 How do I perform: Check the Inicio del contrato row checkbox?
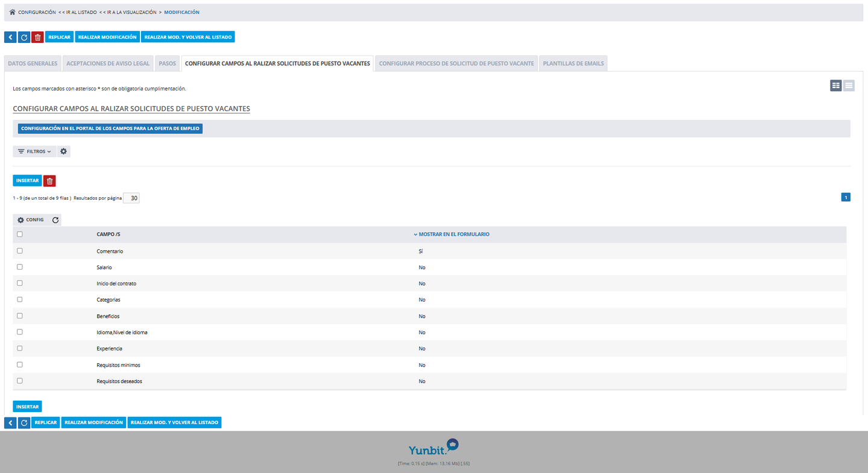pos(20,283)
